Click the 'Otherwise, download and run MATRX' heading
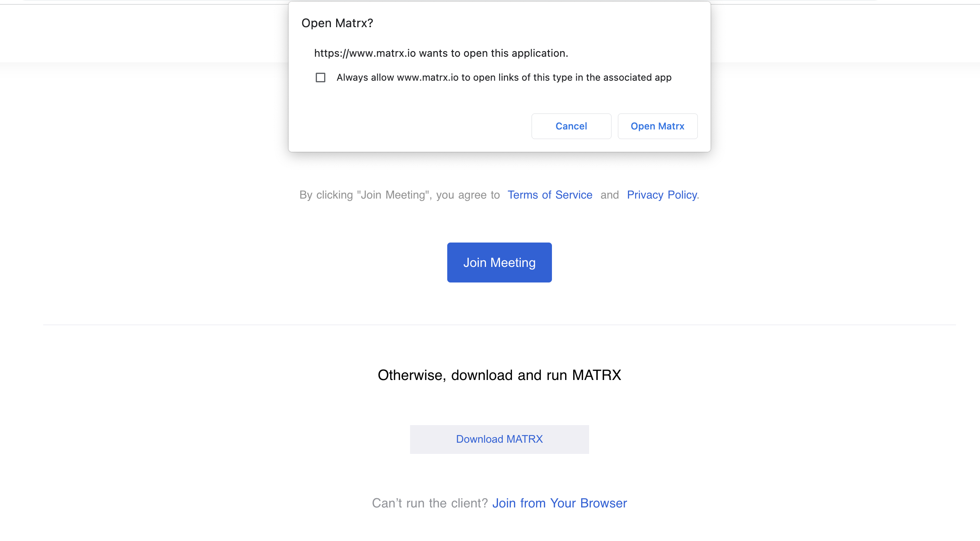The height and width of the screenshot is (541, 980). (x=499, y=375)
